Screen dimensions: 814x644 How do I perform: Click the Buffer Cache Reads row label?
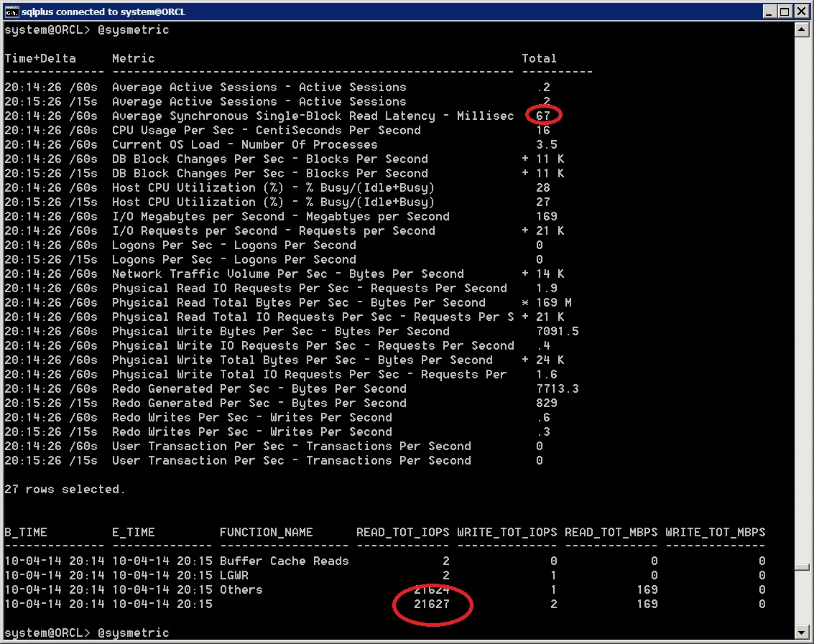pos(284,561)
